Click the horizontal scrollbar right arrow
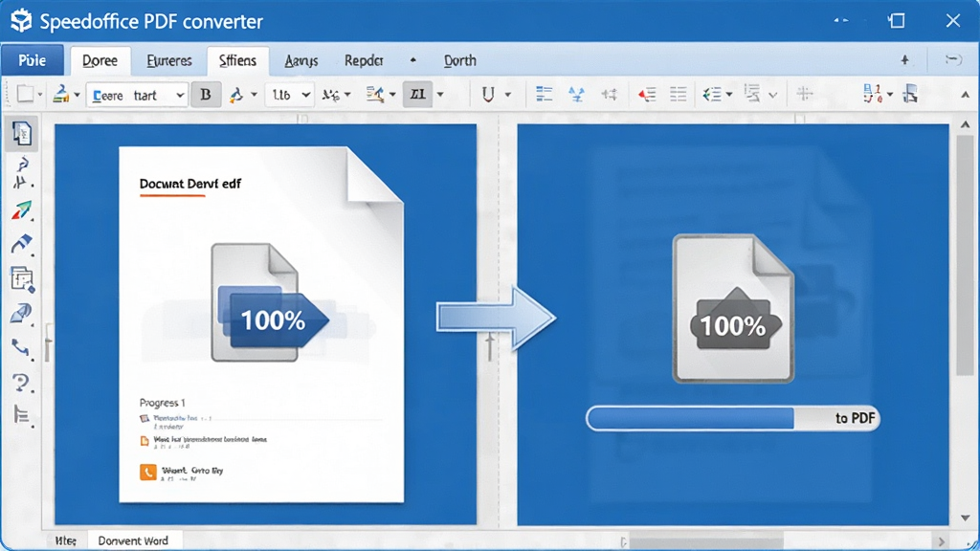 (x=942, y=541)
